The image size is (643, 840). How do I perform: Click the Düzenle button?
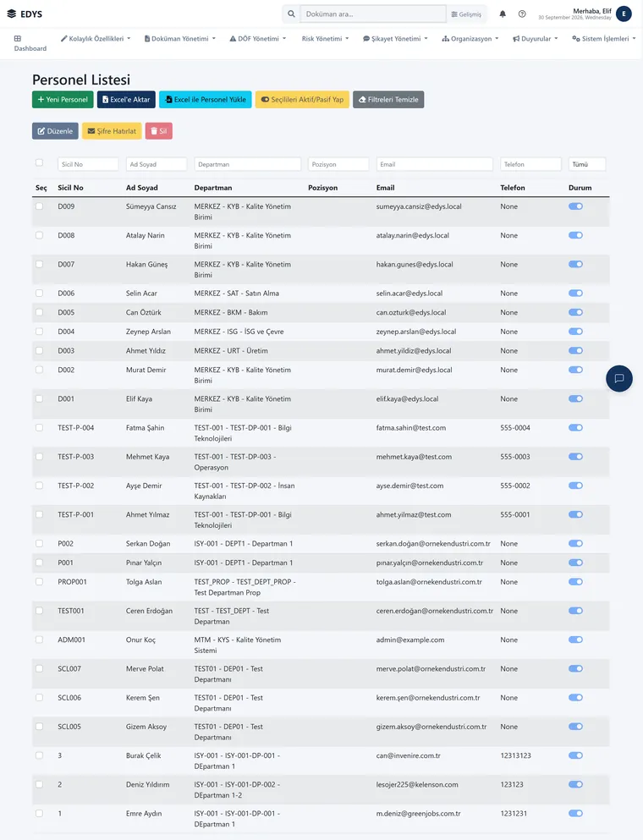pyautogui.click(x=55, y=131)
